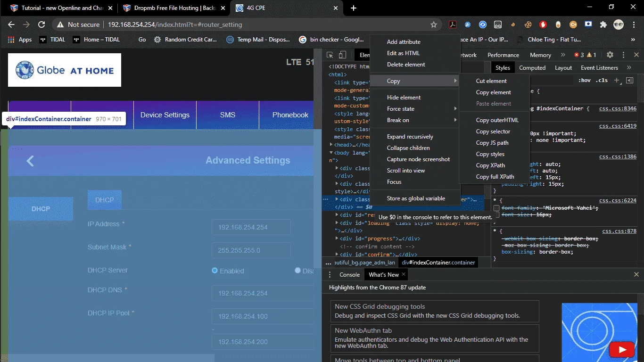
Task: Choose Delete element
Action: click(415, 65)
